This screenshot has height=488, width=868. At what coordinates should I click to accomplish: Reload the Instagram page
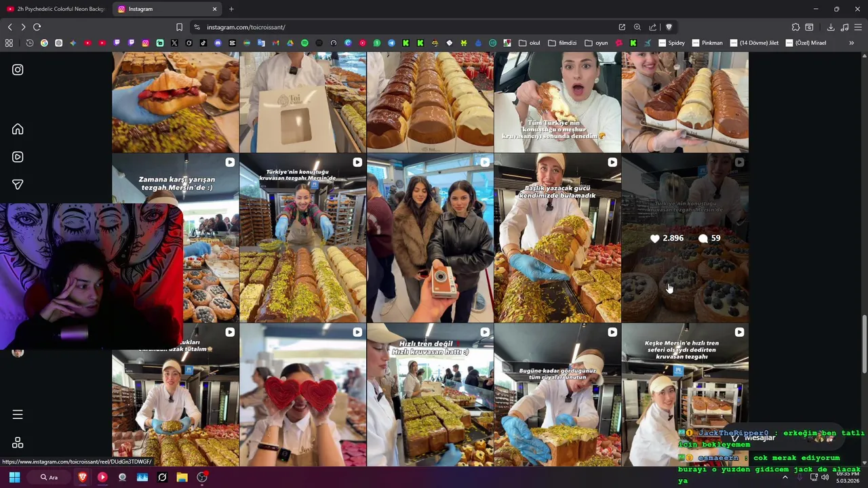37,27
